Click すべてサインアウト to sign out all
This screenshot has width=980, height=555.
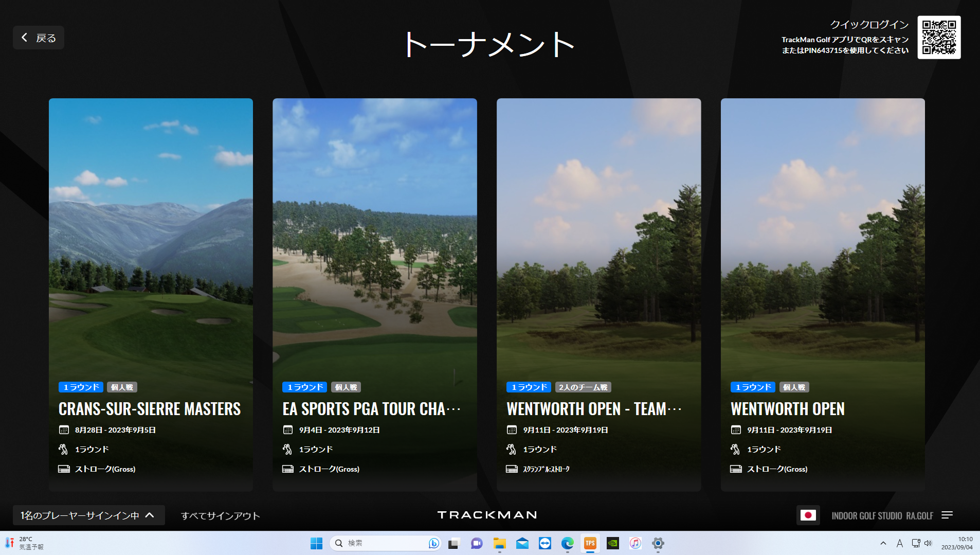[x=221, y=516]
